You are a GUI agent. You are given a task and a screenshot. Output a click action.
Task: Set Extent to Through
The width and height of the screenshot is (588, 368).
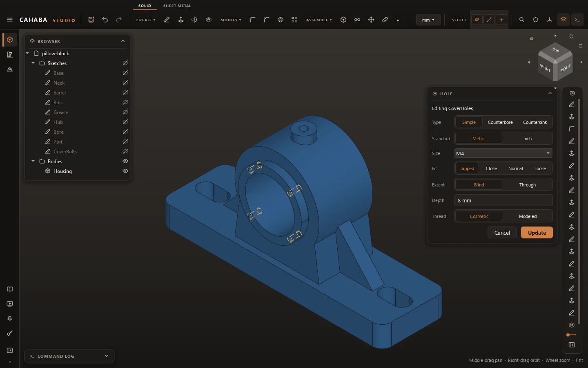pos(528,185)
